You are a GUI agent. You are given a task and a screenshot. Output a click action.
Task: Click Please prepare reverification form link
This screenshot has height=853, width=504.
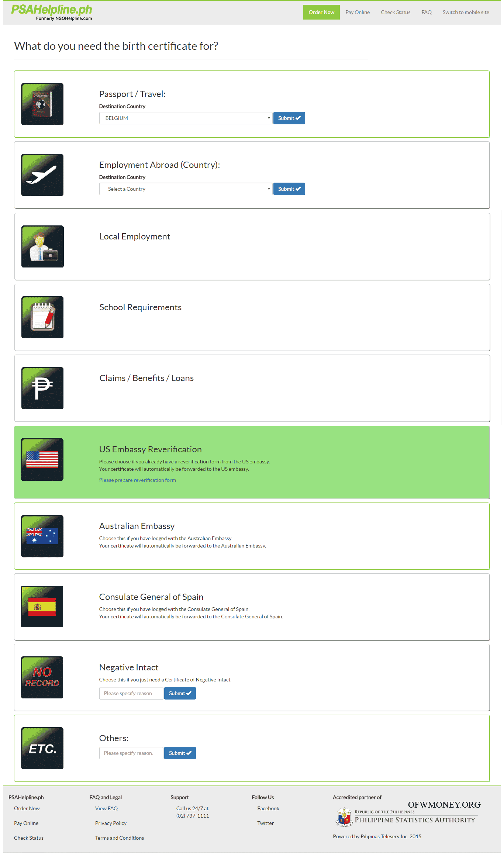point(137,480)
